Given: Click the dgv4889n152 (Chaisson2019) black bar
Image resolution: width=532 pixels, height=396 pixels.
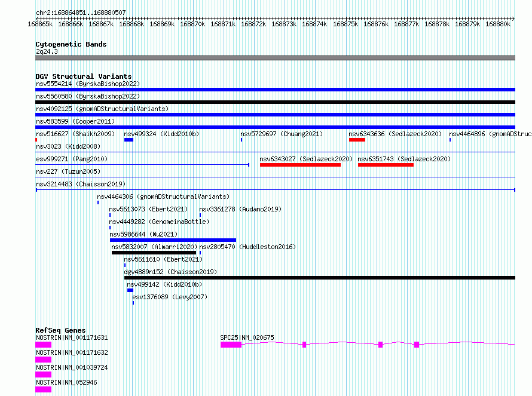Looking at the screenshot, I should pyautogui.click(x=320, y=278).
